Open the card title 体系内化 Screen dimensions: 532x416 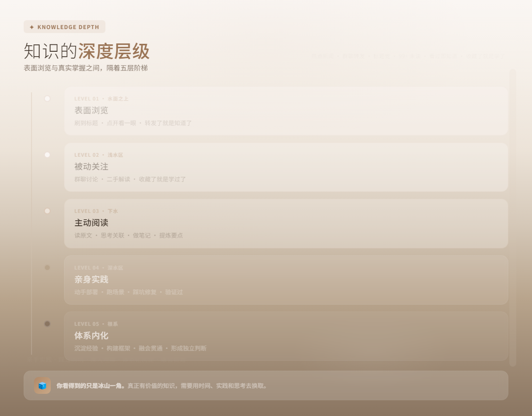91,336
